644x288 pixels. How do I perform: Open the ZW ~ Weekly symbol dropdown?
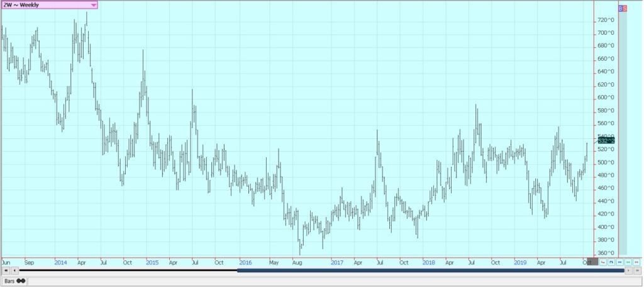[49, 5]
